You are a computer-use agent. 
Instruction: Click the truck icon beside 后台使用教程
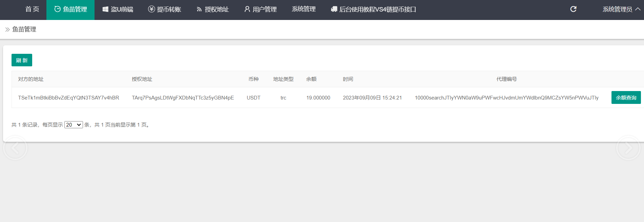(334, 9)
